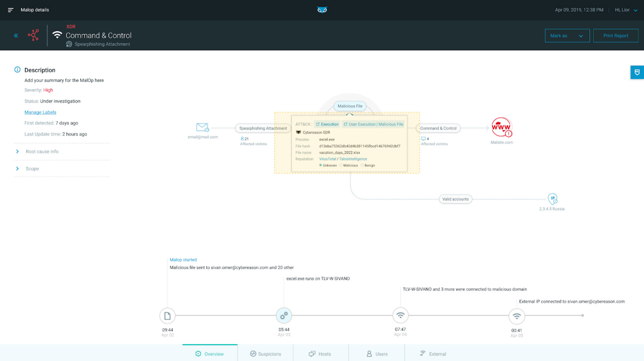Click the red attack graph icon
644x361 pixels.
click(34, 35)
